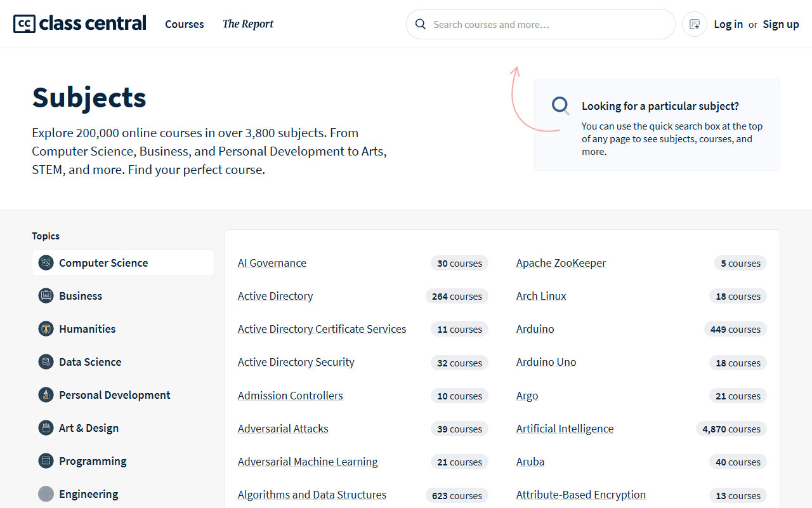Screen dimensions: 812x508
Task: Open The Report from the header
Action: (248, 24)
